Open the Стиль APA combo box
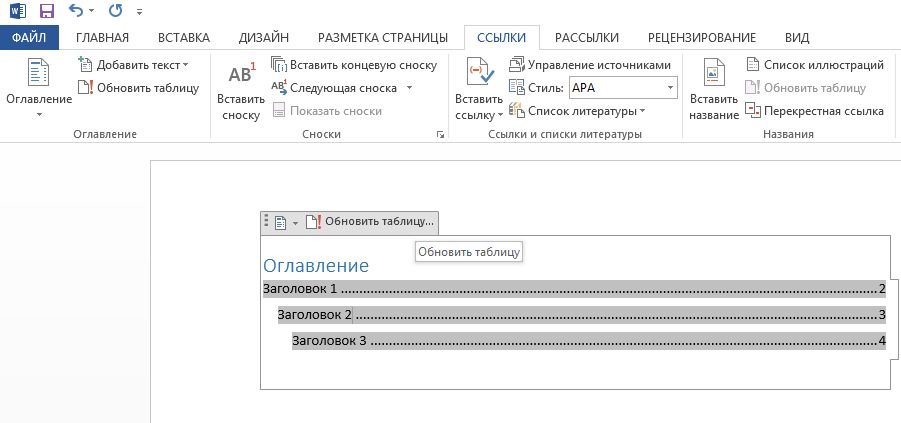Viewport: 901px width, 423px height. pos(622,88)
